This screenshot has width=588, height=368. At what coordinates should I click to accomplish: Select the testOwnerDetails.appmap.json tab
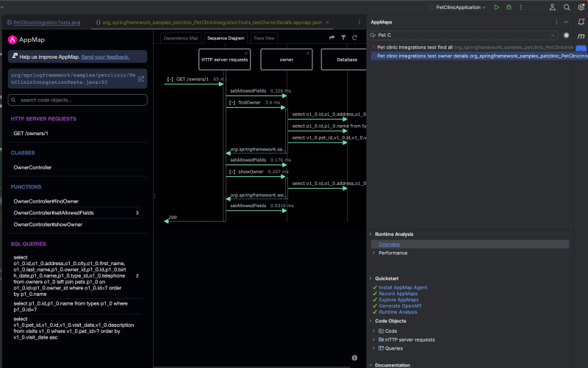[x=212, y=23]
